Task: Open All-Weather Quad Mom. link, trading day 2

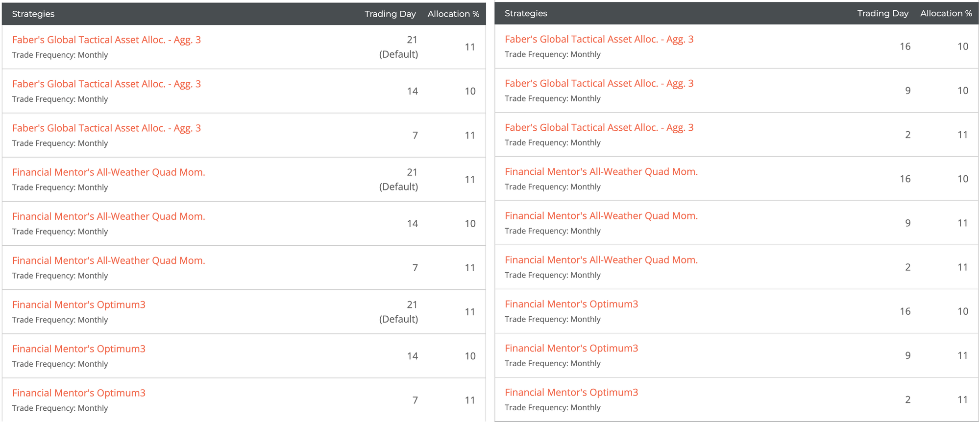Action: click(601, 260)
